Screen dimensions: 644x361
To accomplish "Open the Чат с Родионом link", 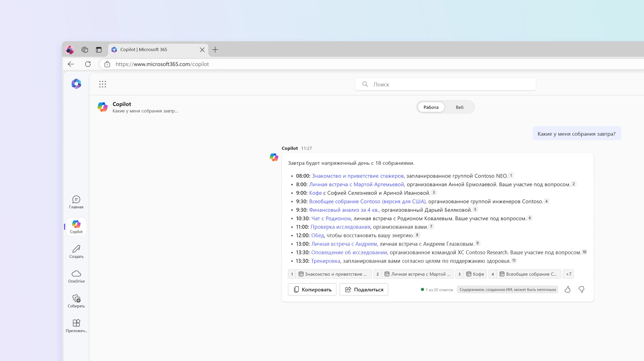I will [331, 218].
